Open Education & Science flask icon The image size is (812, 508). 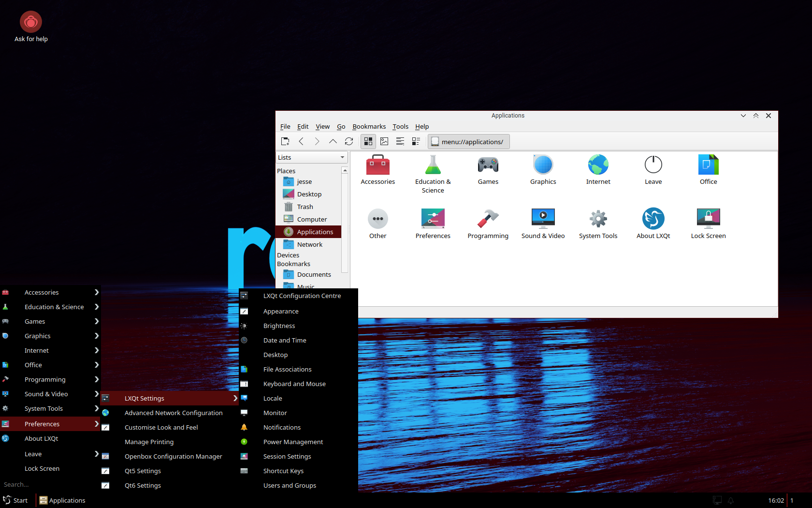433,165
